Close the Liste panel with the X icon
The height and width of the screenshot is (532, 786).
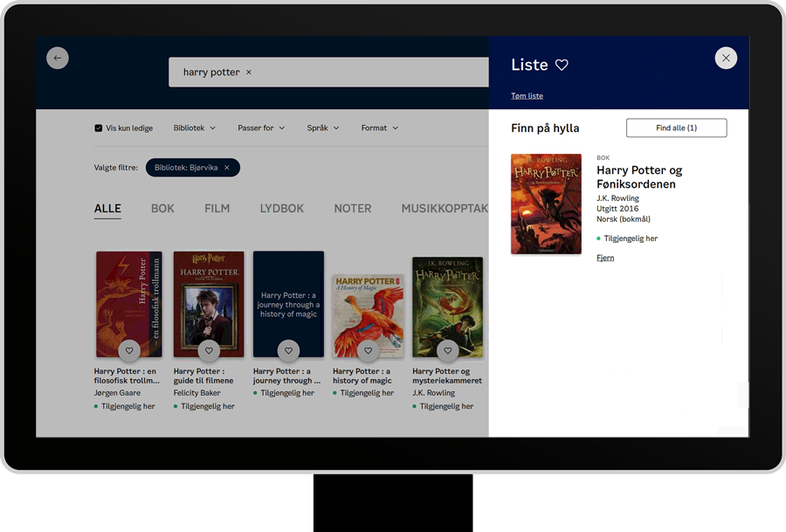[726, 57]
